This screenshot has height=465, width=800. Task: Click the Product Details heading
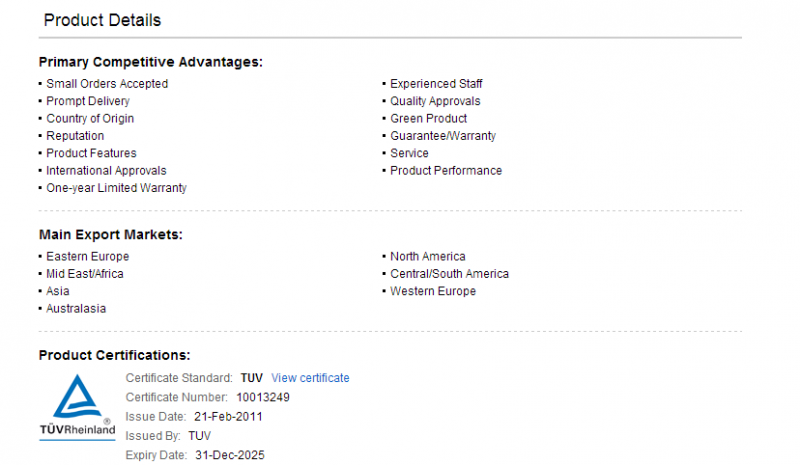click(x=102, y=20)
